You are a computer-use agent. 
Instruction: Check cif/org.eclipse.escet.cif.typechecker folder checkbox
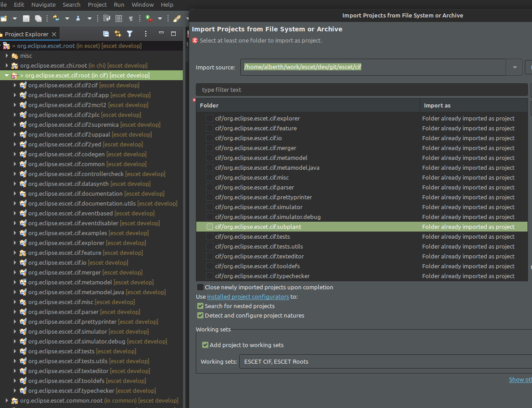tap(210, 276)
